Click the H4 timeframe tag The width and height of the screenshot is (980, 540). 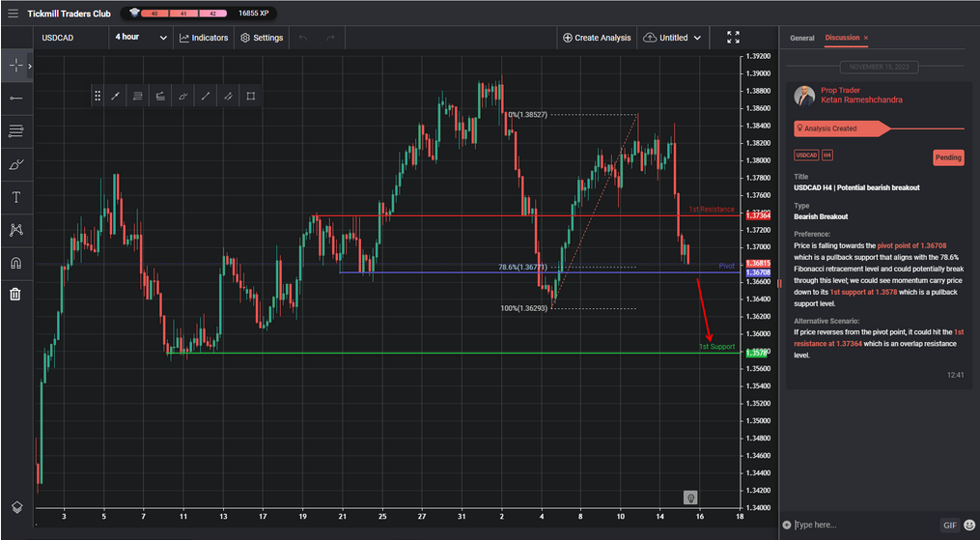pyautogui.click(x=826, y=155)
